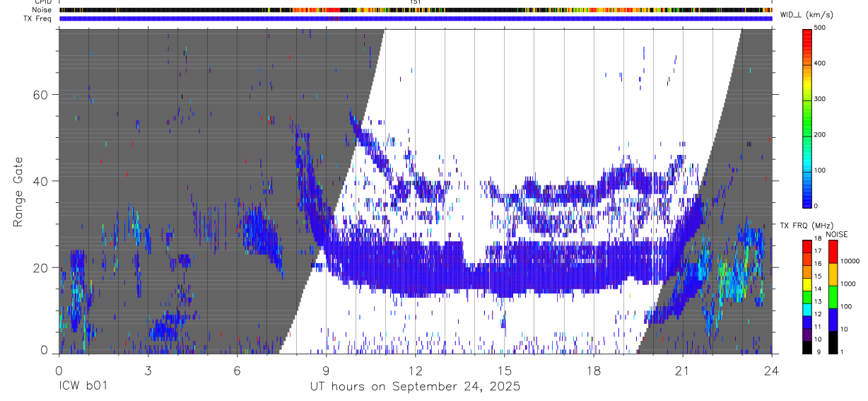The width and height of the screenshot is (868, 401).
Task: Click the "WID⊥ (km/s)" colorbar title
Action: point(808,15)
